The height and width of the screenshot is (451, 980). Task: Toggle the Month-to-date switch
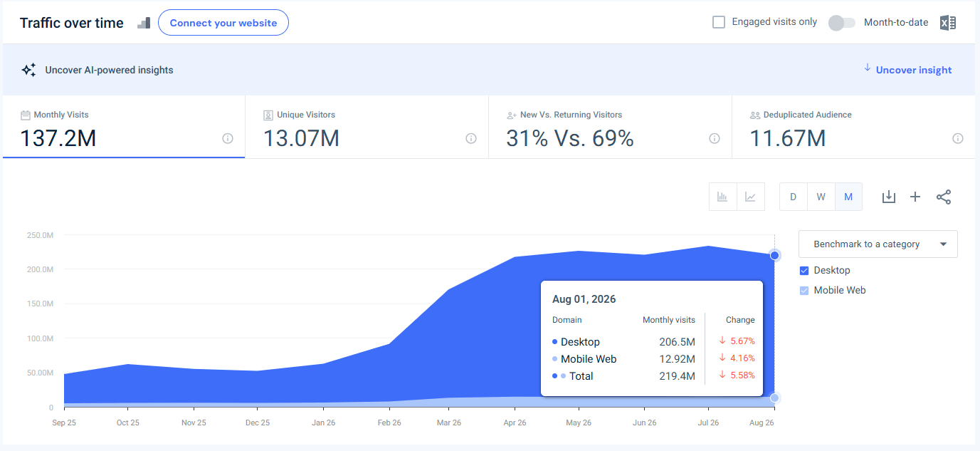[x=842, y=23]
